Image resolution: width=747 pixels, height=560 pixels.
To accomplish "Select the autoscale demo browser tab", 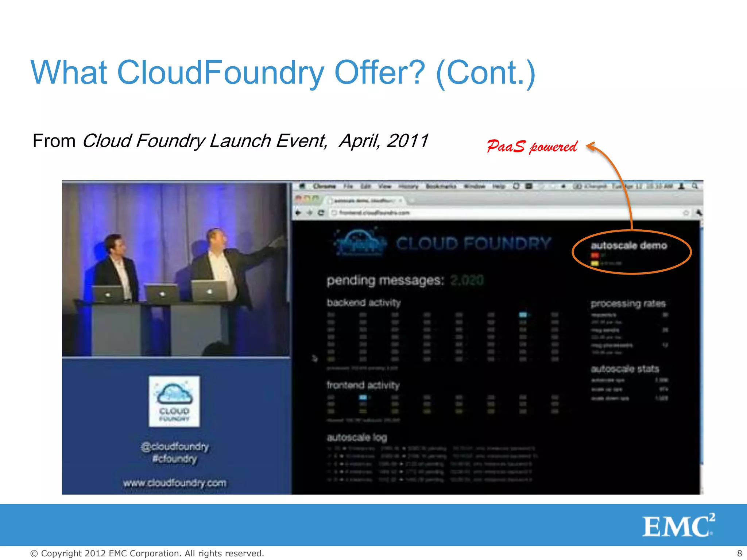I will pos(365,201).
